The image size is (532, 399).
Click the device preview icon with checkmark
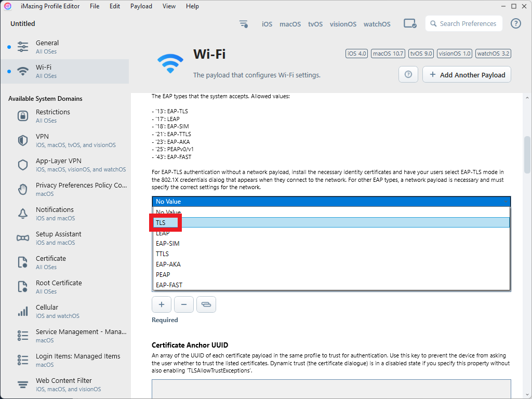(410, 24)
